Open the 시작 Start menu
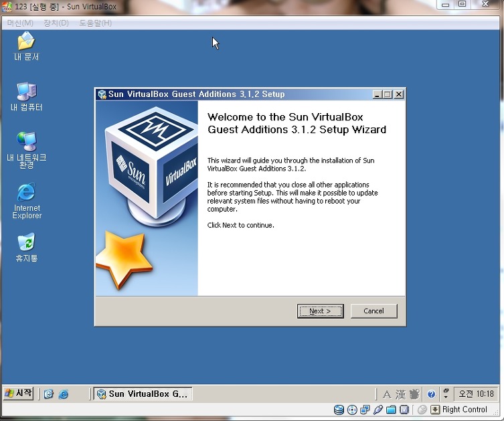504x421 pixels. [19, 394]
